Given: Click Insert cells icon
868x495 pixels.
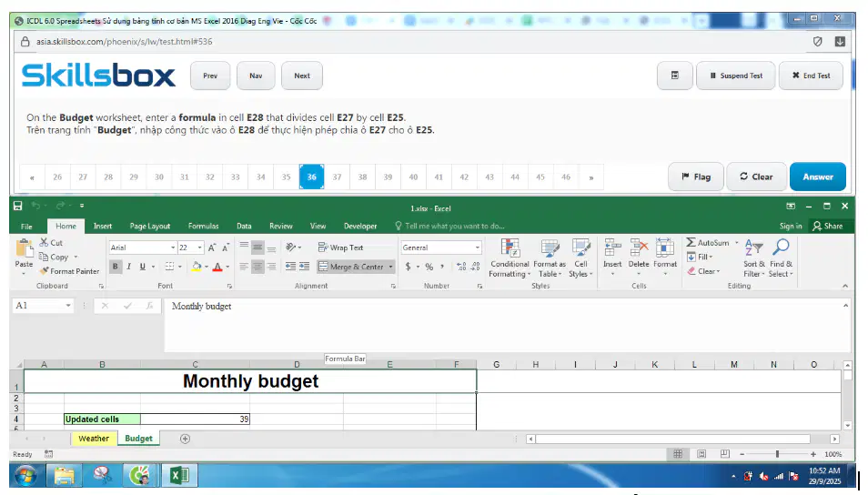Looking at the screenshot, I should pyautogui.click(x=612, y=248).
